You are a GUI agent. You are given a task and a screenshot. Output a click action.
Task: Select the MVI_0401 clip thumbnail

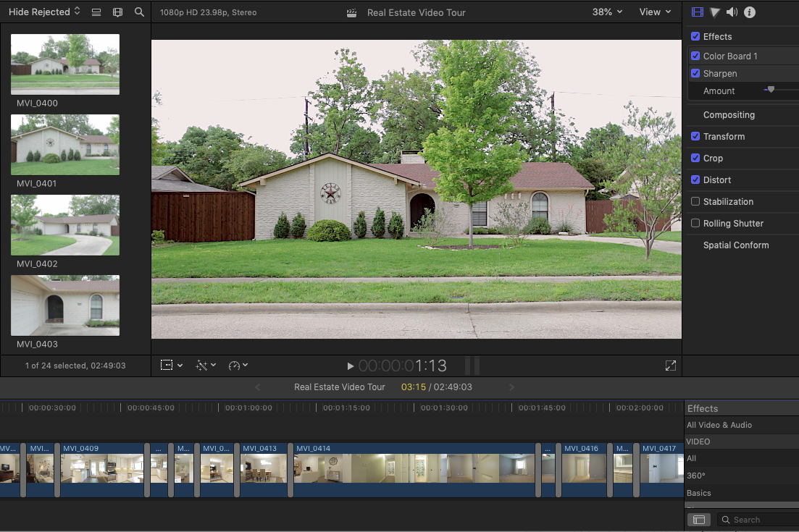tap(64, 144)
